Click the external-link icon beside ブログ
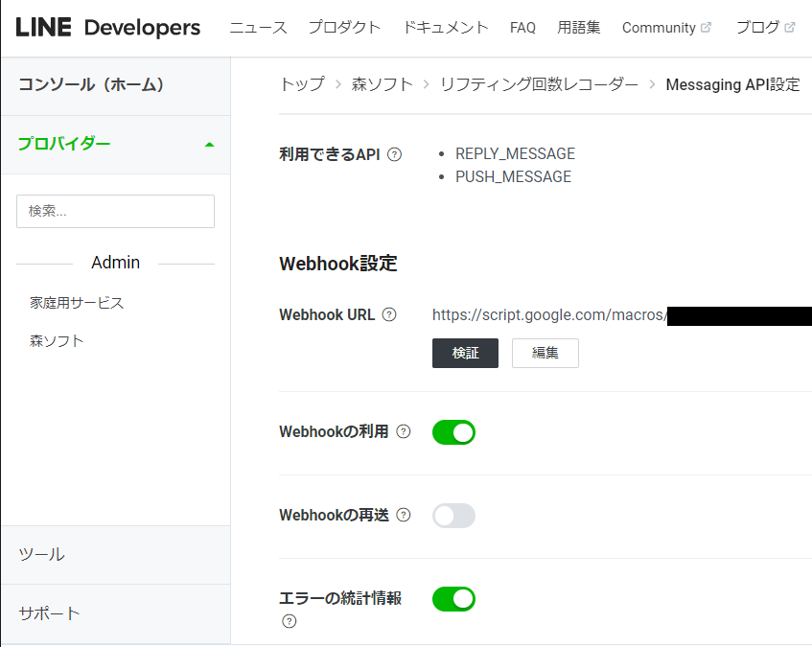Screen dimensions: 812x647 click(x=790, y=27)
